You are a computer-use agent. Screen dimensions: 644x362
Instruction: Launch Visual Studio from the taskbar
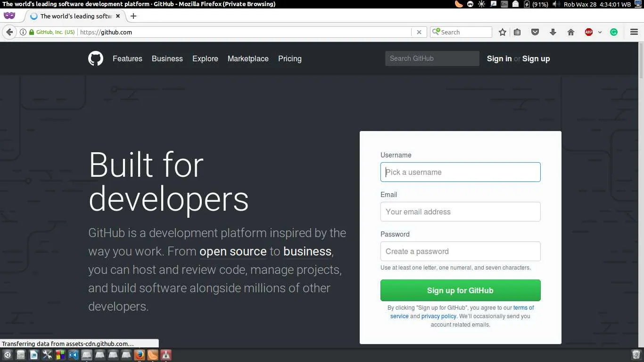pos(73,354)
